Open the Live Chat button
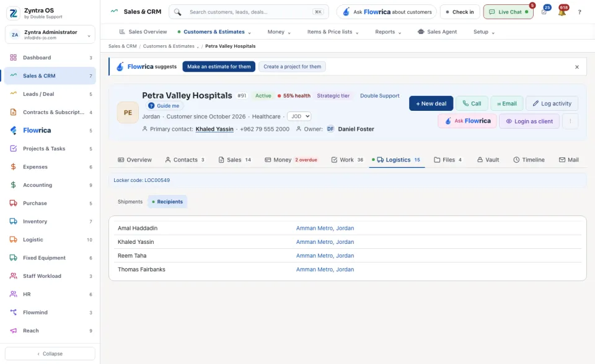 click(508, 12)
